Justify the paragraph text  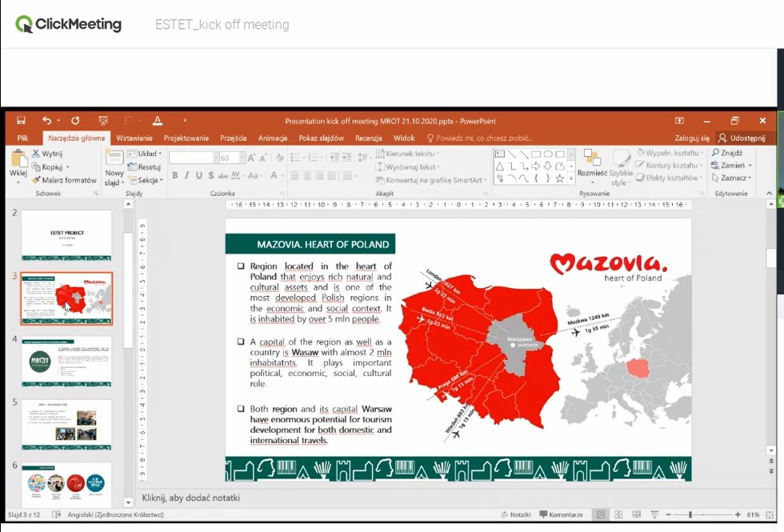pos(331,175)
